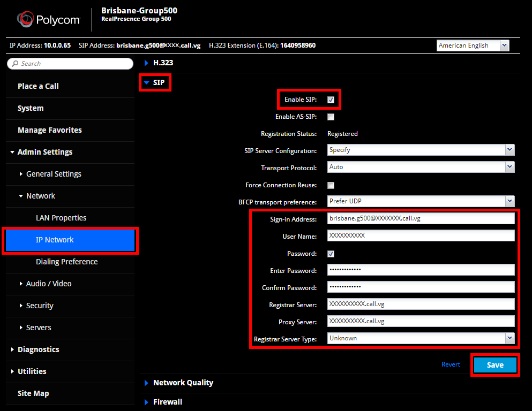Click the Confirm Password field

coord(421,287)
